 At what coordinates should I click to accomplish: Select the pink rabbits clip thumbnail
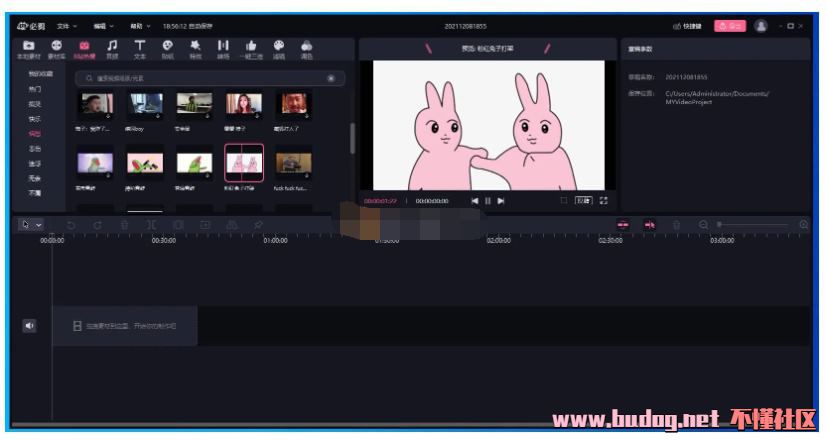[x=243, y=161]
